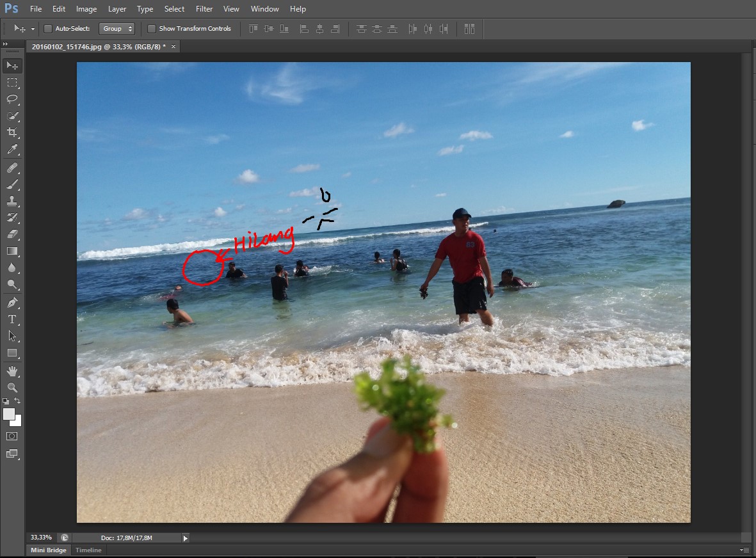The width and height of the screenshot is (756, 558).
Task: Select the Eraser tool
Action: (12, 234)
